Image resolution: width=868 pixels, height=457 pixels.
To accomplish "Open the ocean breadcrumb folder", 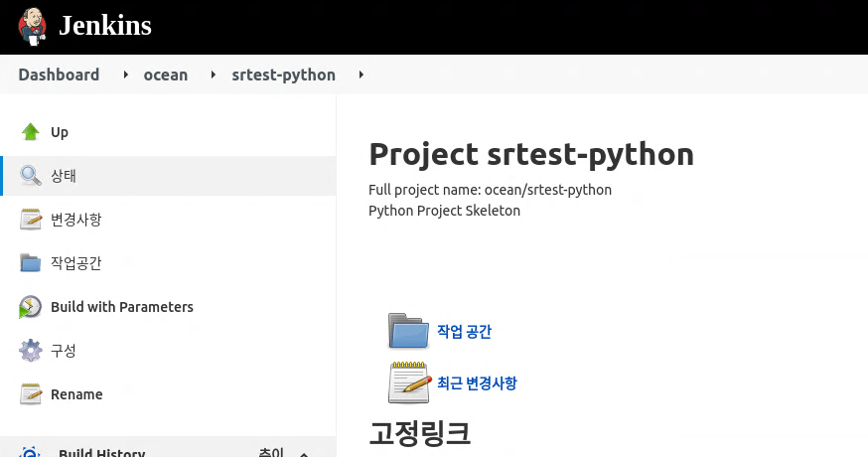I will tap(166, 75).
